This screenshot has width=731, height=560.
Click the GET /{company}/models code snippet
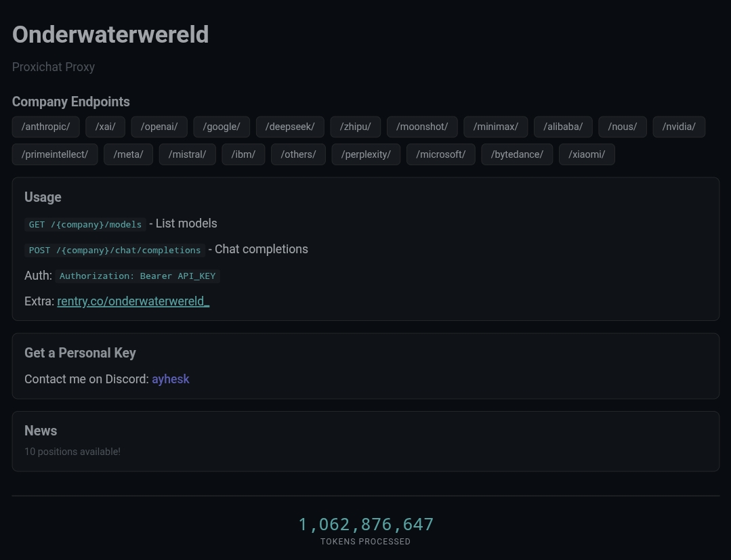85,225
